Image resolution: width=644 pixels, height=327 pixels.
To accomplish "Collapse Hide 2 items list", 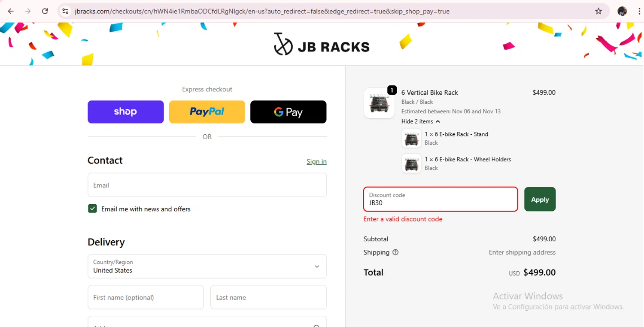I will (x=420, y=121).
